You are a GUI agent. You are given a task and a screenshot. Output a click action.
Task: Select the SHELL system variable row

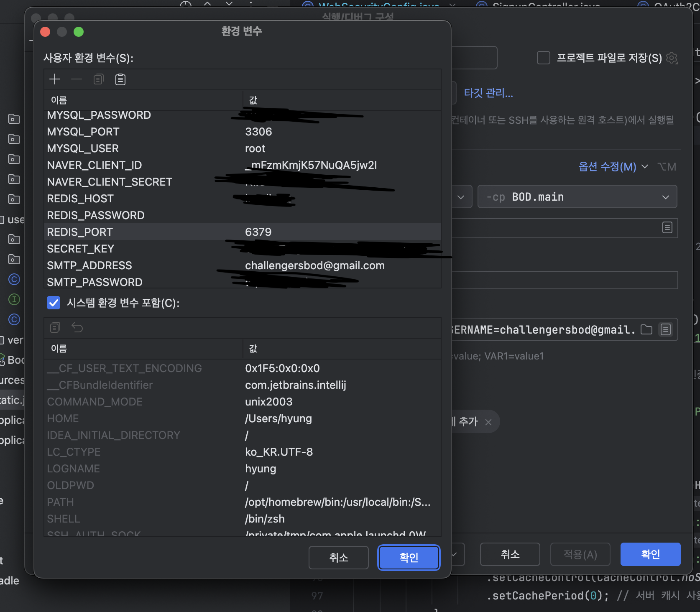point(243,519)
